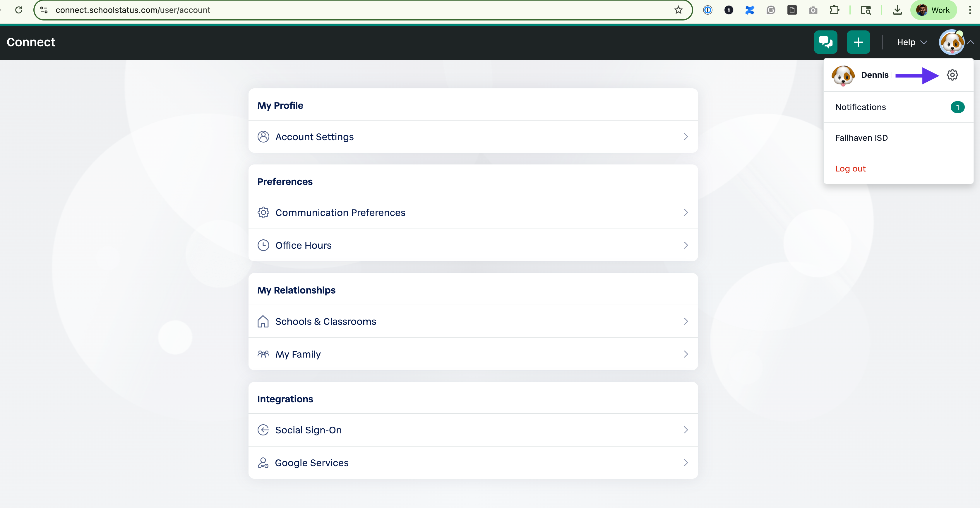Open Account Settings

tap(314, 136)
